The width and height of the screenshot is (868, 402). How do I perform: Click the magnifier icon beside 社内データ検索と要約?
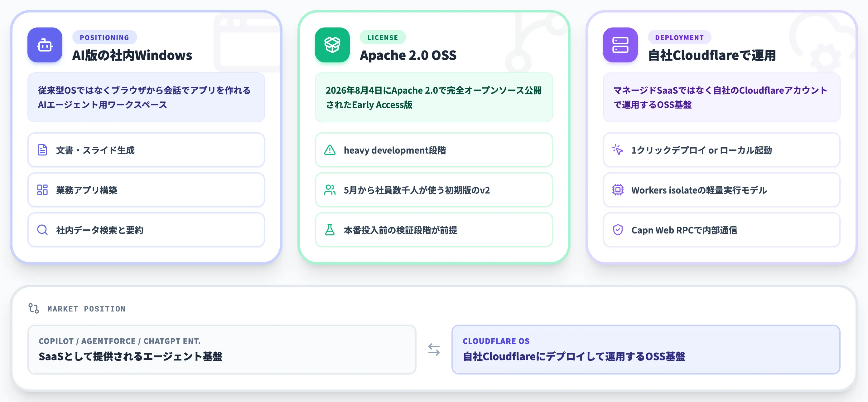coord(42,230)
